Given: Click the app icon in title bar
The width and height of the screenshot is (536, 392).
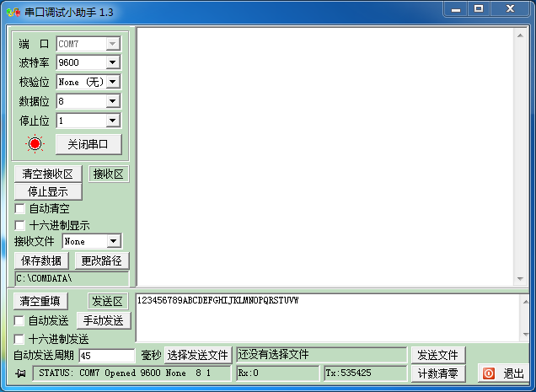Looking at the screenshot, I should [x=13, y=13].
